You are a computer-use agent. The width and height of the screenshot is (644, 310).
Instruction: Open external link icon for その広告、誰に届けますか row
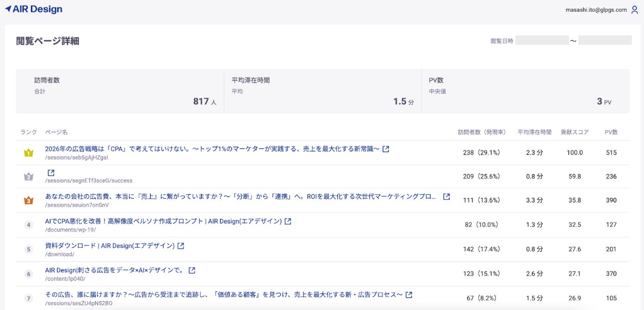tap(409, 295)
